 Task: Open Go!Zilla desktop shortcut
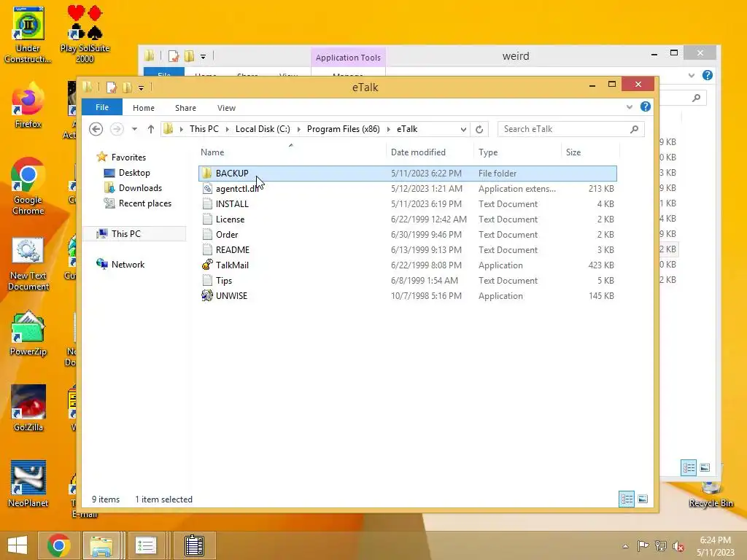[28, 408]
